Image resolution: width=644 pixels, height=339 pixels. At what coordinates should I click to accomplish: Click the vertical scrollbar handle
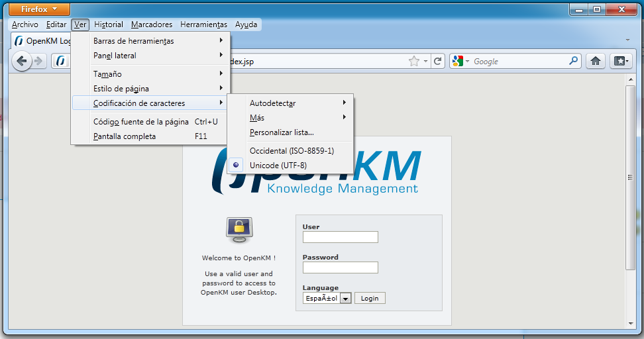pyautogui.click(x=631, y=177)
